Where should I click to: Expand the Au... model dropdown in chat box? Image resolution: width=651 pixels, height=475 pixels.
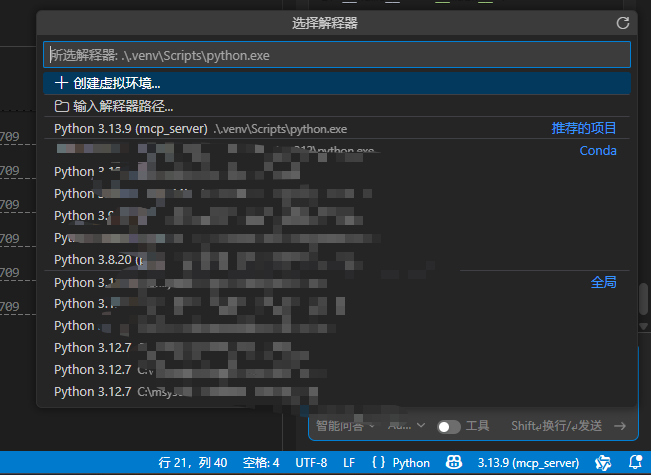[406, 426]
